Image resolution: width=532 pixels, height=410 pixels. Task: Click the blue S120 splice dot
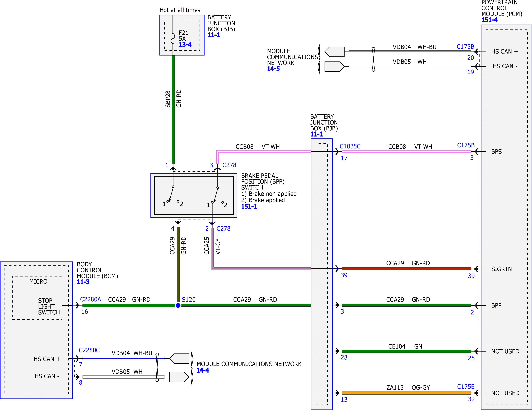(x=178, y=305)
